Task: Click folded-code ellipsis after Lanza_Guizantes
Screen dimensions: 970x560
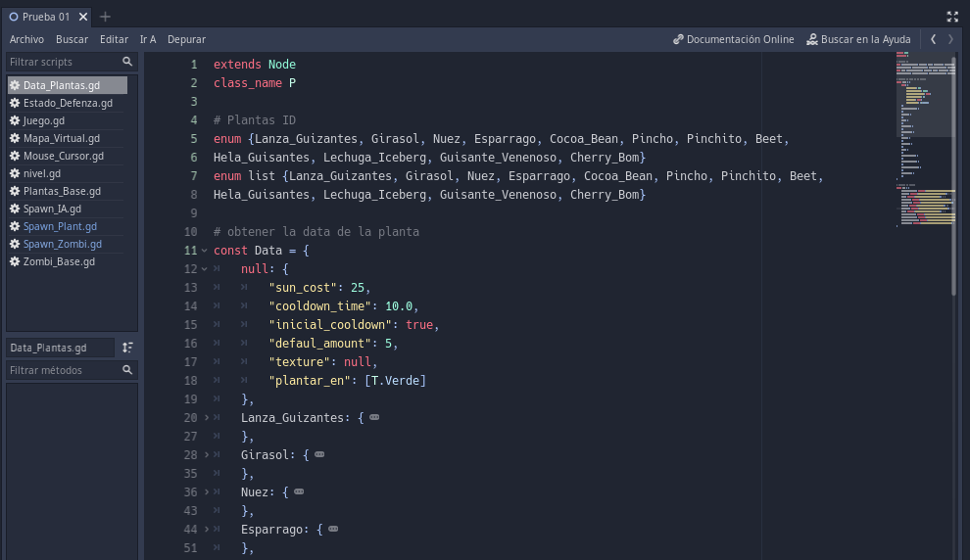Action: click(x=374, y=418)
